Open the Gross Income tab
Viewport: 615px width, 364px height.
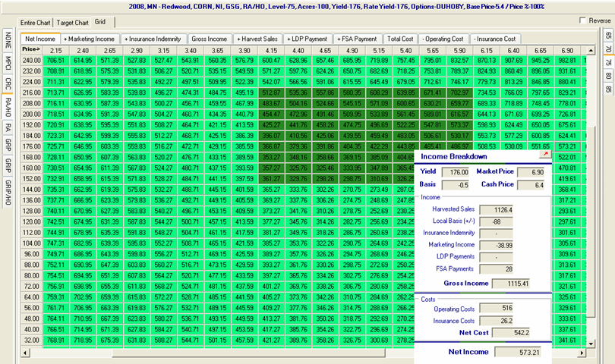[209, 39]
